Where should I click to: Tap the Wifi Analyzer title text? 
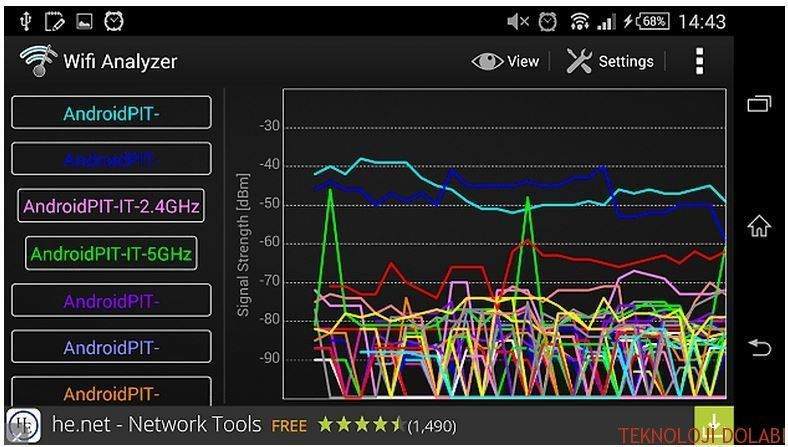(120, 61)
